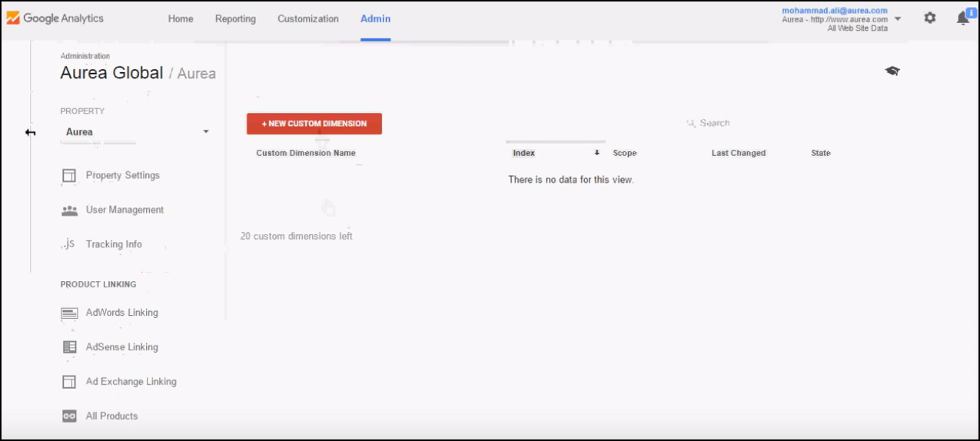The width and height of the screenshot is (980, 441).
Task: Open the Aurea property dropdown
Action: click(x=137, y=132)
